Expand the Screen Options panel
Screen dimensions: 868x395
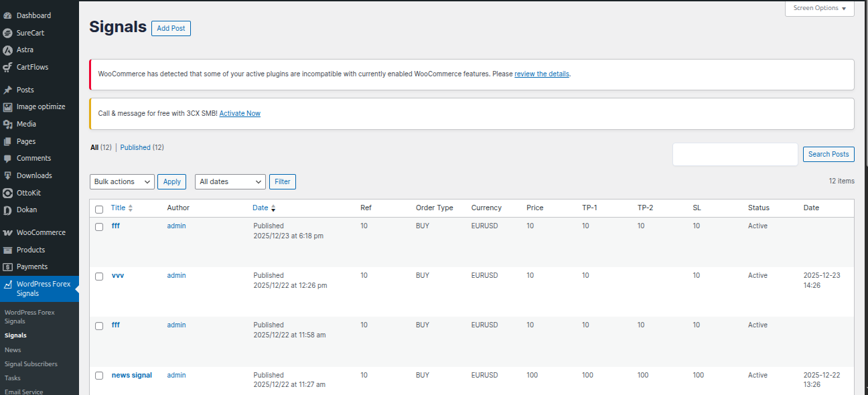pos(819,8)
